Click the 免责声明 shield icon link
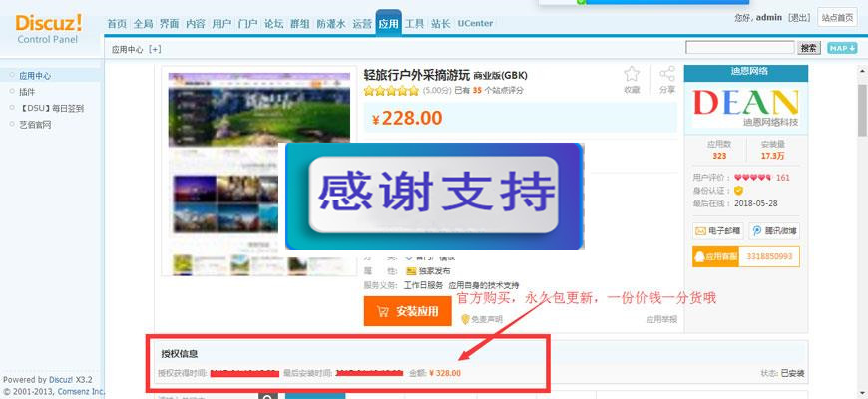 [x=481, y=319]
